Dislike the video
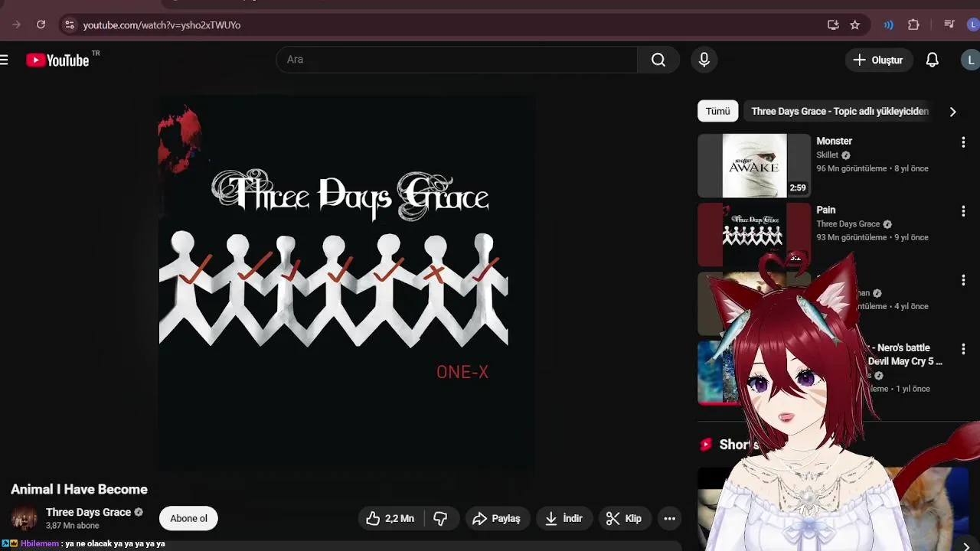The height and width of the screenshot is (551, 980). pos(440,518)
